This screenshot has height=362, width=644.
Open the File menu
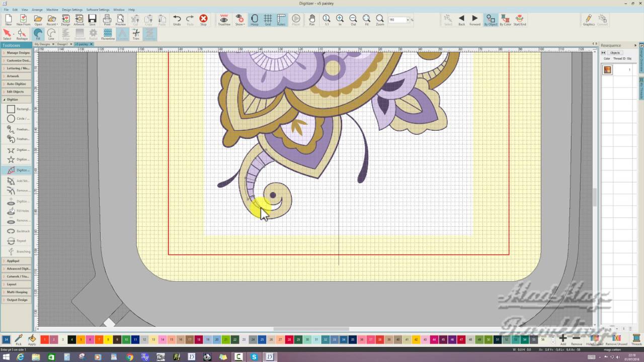click(x=6, y=10)
